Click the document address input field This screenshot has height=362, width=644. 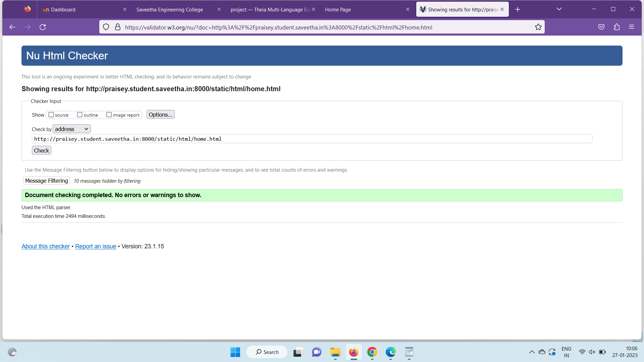(x=312, y=139)
